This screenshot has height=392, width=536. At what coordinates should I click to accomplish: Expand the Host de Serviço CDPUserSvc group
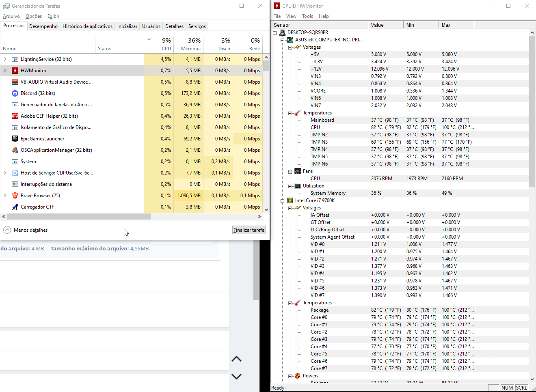pos(5,173)
